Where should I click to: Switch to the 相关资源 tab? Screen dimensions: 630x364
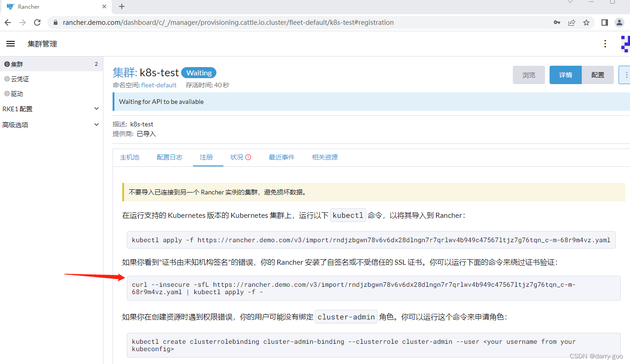[325, 157]
